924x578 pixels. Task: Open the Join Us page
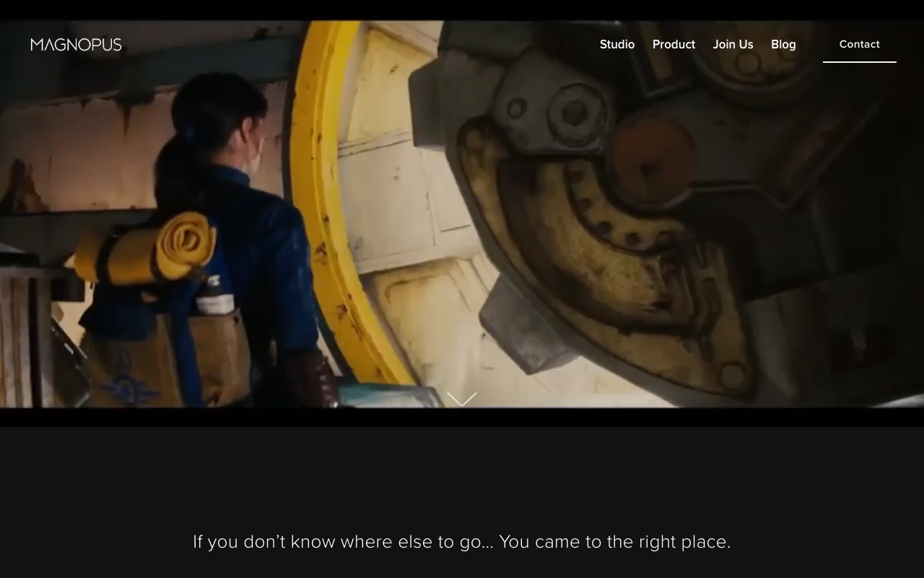point(733,45)
